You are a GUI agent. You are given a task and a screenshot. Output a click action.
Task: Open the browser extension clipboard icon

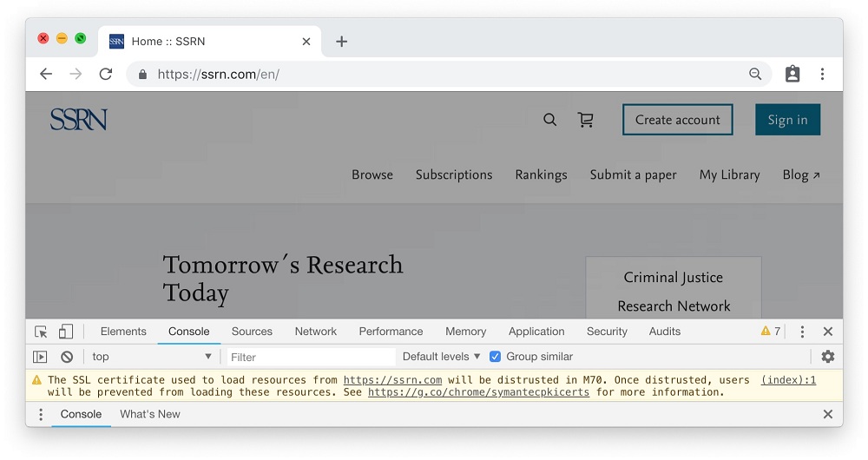tap(792, 74)
